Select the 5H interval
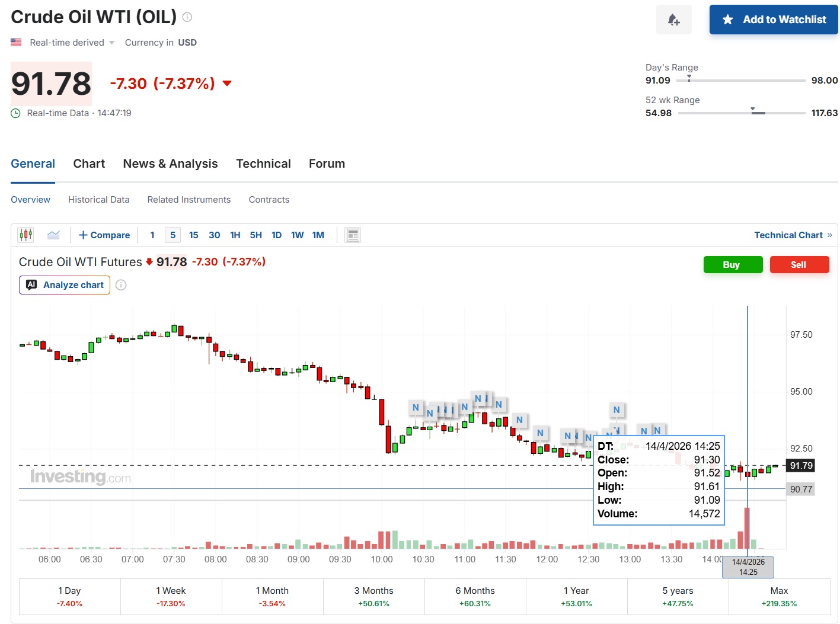This screenshot has height=624, width=840. click(256, 235)
